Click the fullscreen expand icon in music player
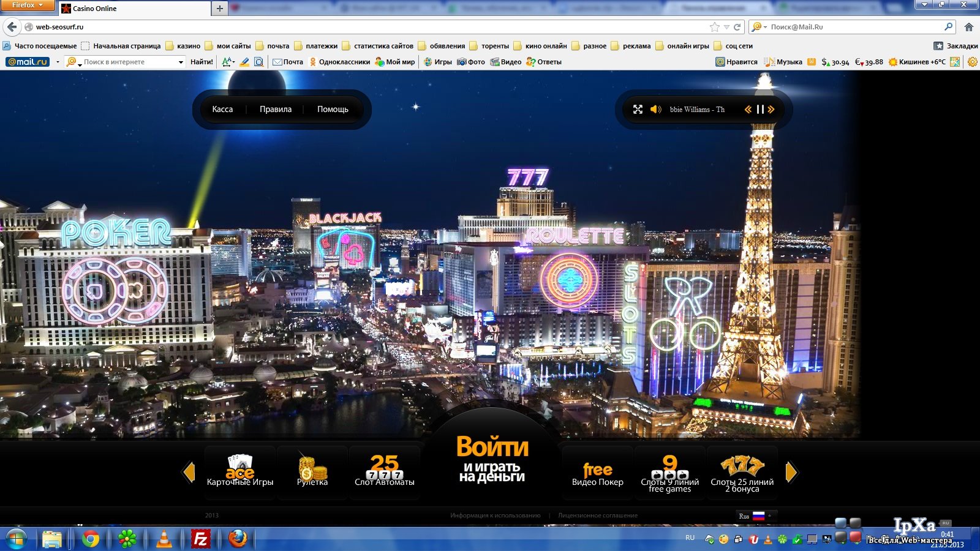This screenshot has width=980, height=551. tap(638, 109)
